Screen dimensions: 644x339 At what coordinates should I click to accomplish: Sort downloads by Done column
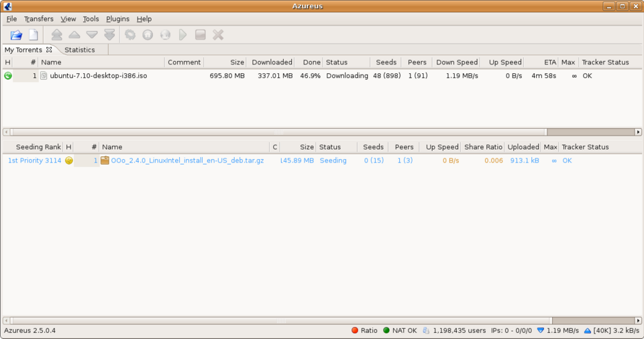click(309, 62)
